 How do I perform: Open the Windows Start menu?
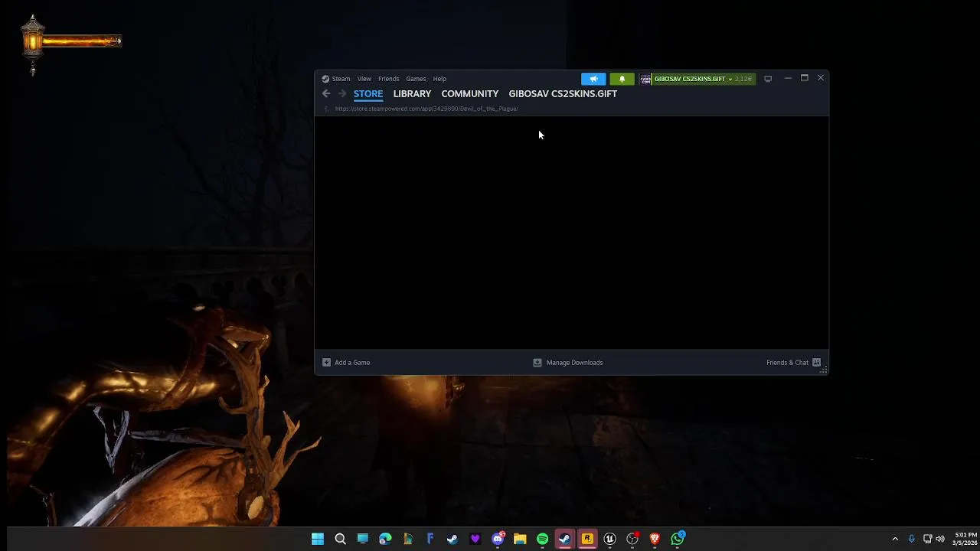coord(318,539)
